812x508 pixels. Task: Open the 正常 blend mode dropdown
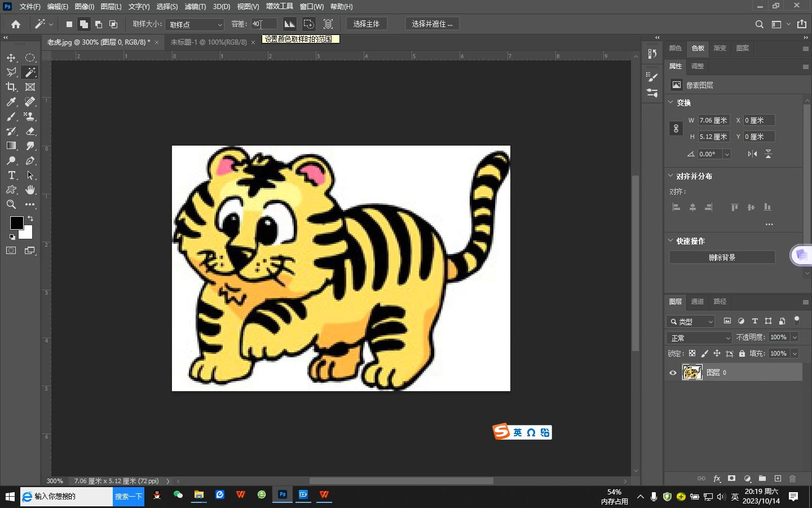[x=699, y=338]
